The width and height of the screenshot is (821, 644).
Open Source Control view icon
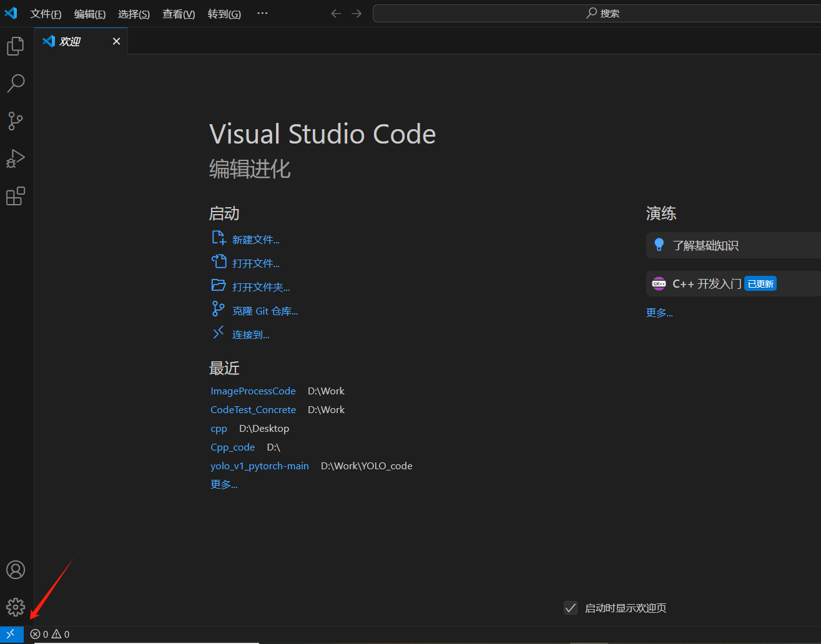pos(16,121)
